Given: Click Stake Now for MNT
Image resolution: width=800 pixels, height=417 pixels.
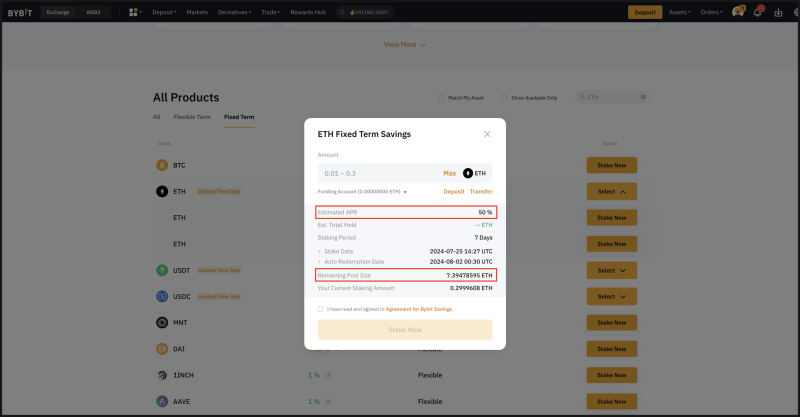Looking at the screenshot, I should pos(612,323).
